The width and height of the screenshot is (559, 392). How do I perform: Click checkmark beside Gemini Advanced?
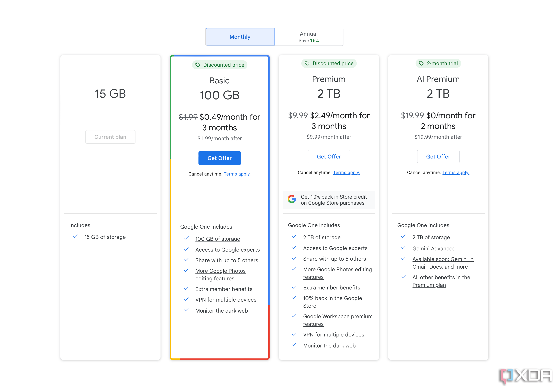click(x=403, y=248)
